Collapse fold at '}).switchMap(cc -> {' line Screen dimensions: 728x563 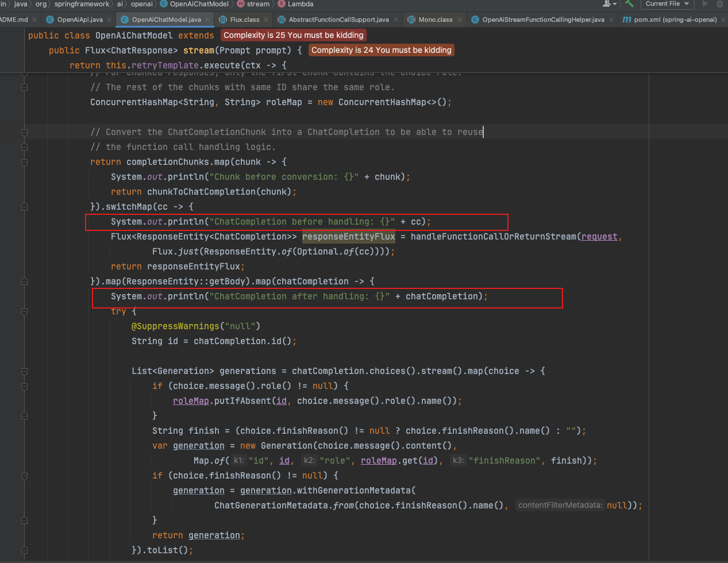point(24,207)
